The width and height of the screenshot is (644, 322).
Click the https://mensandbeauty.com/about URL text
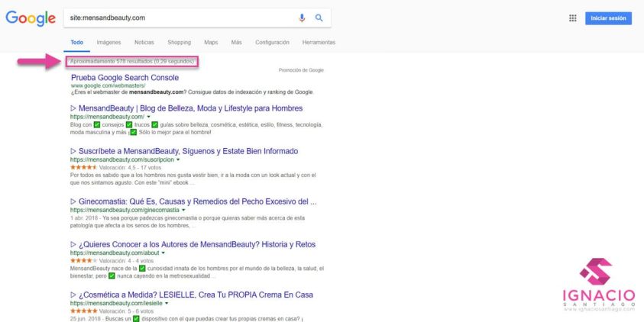tap(115, 253)
